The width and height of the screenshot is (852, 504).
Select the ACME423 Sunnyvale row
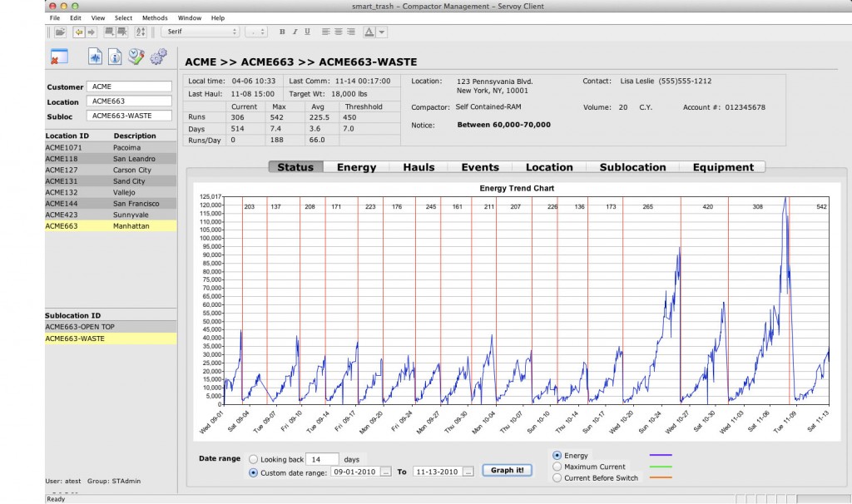pyautogui.click(x=111, y=215)
